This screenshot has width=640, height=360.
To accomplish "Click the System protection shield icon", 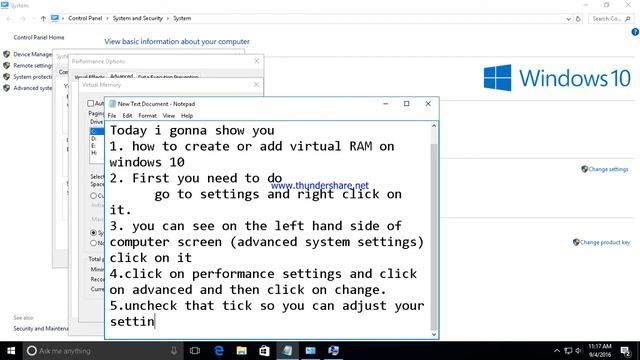I will point(7,77).
